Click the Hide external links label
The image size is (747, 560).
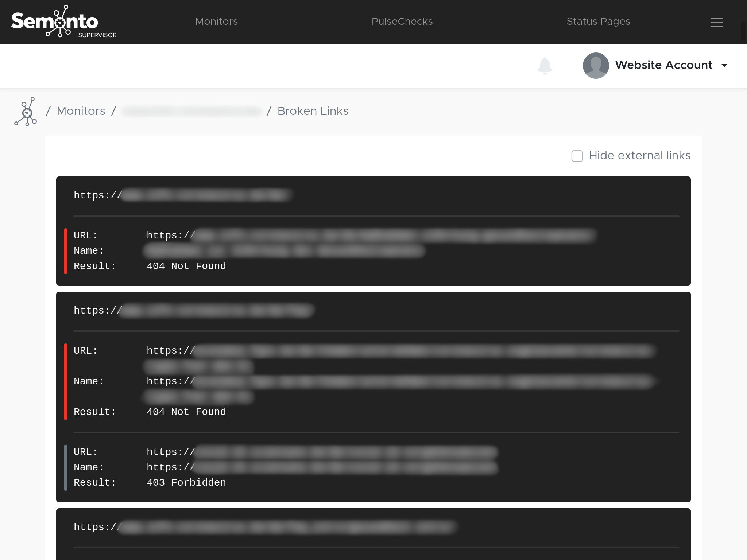[x=639, y=156]
